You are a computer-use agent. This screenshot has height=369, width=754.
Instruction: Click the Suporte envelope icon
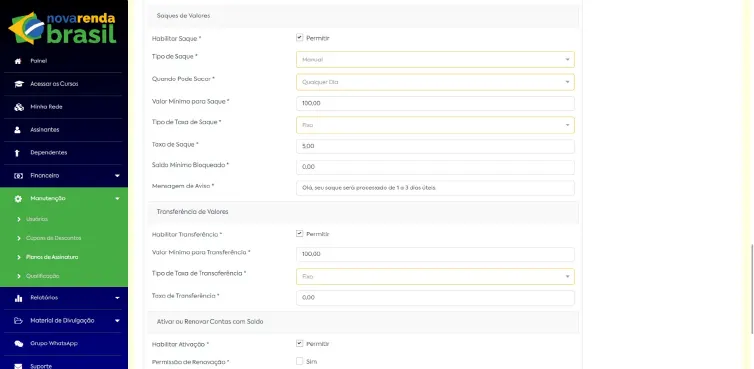[18, 366]
